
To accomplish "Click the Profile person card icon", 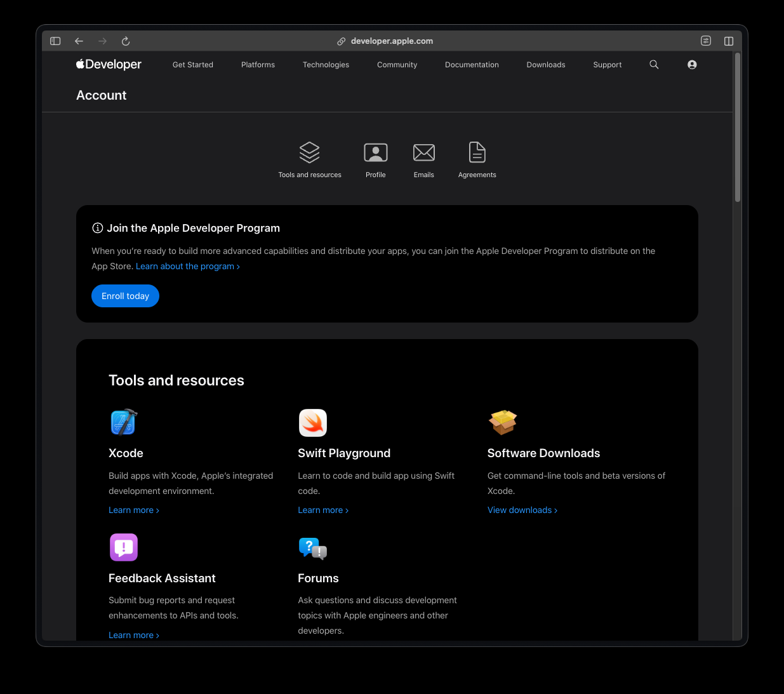I will click(376, 152).
